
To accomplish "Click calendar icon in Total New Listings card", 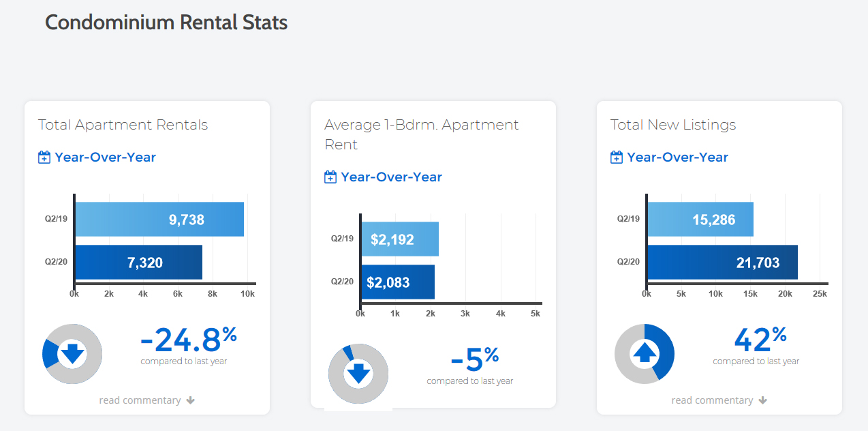I will [616, 158].
